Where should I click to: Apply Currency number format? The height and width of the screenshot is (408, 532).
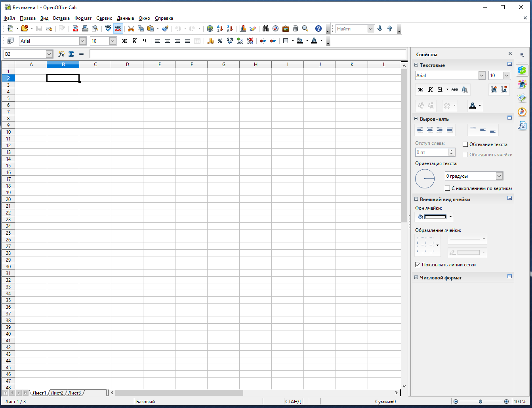point(210,41)
